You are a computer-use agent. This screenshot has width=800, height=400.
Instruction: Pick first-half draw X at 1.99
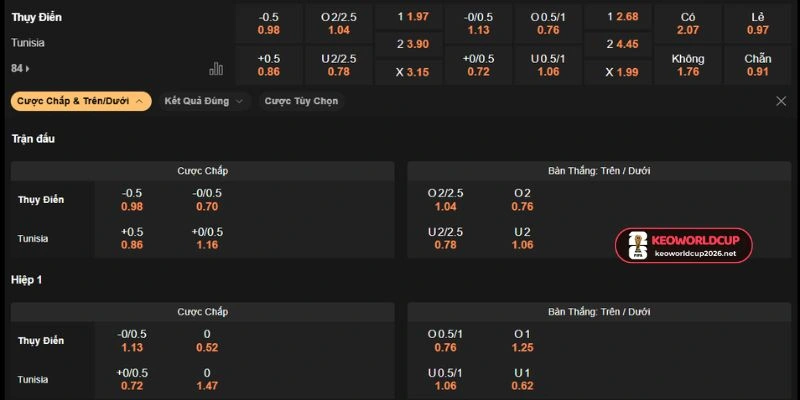point(618,72)
